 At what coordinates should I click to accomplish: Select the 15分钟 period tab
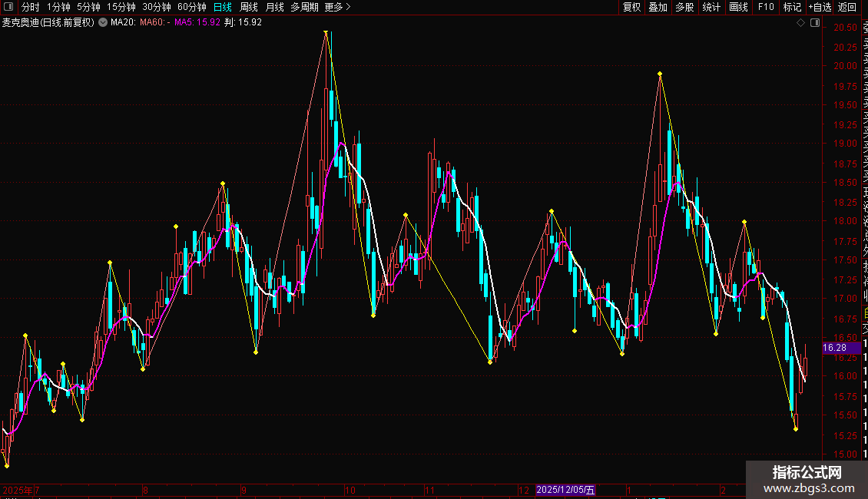(x=121, y=7)
